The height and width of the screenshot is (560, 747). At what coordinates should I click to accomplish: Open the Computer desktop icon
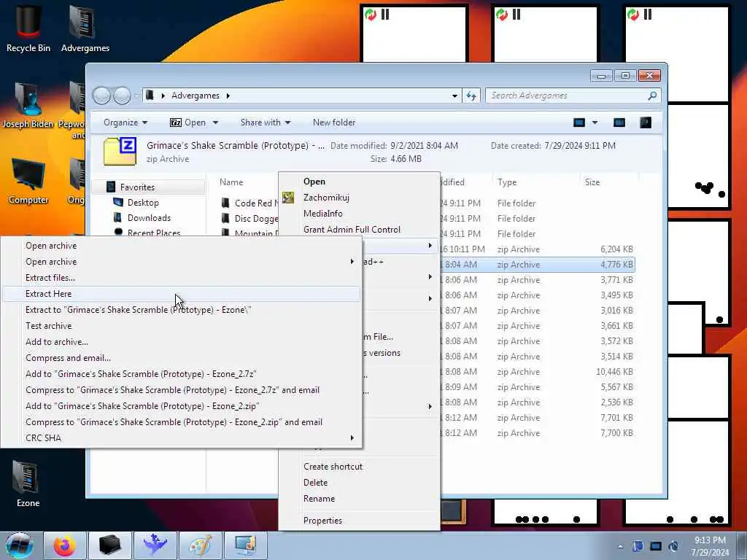tap(28, 182)
